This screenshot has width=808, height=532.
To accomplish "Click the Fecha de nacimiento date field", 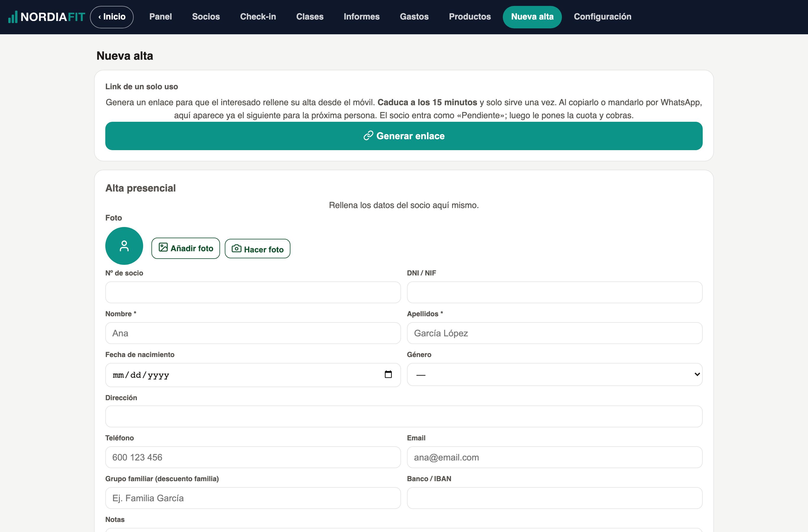I will coord(253,375).
